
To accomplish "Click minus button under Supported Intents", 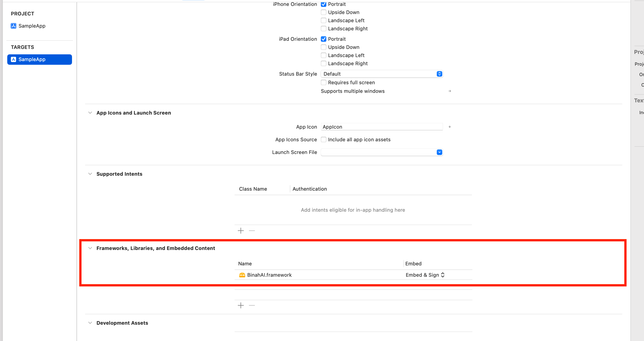I will 252,231.
